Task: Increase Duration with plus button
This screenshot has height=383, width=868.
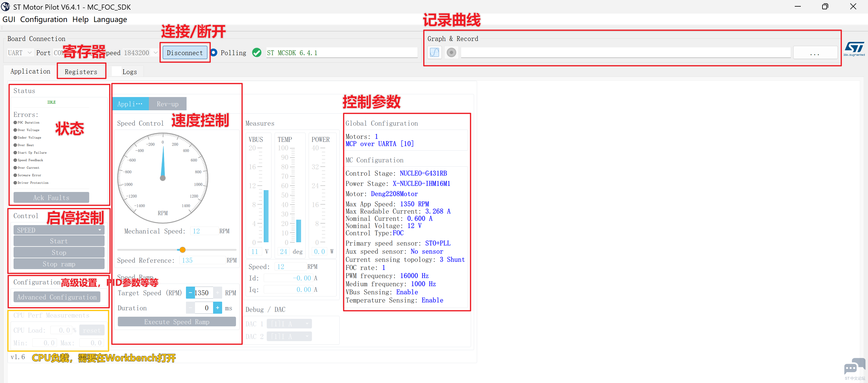Action: click(x=218, y=308)
